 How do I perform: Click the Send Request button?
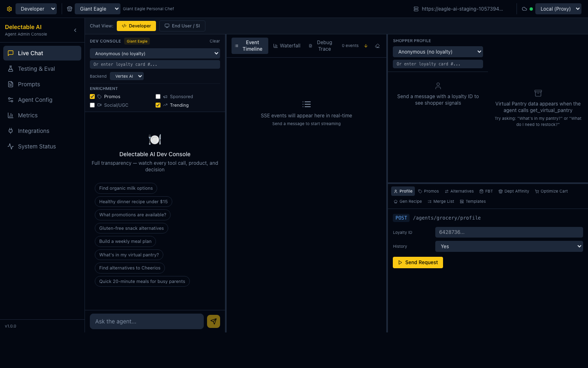pos(418,263)
